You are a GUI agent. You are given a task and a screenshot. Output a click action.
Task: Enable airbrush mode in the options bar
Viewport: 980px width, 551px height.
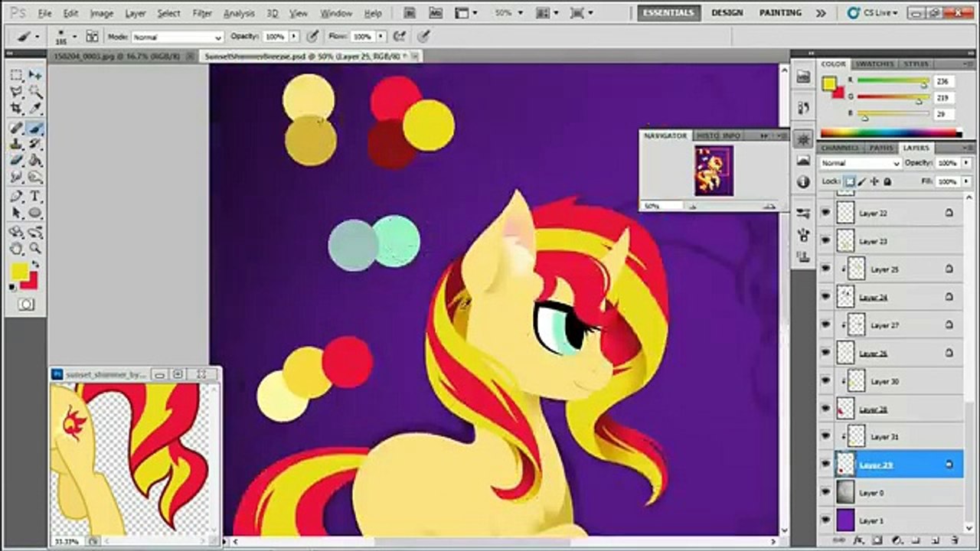[400, 36]
